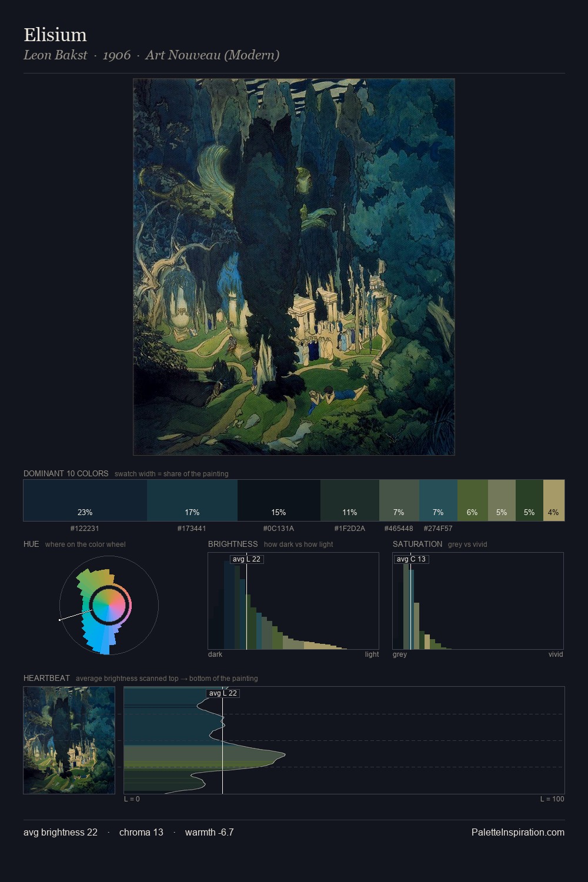Open the PaletteInspiration.com link
Image resolution: width=588 pixels, height=882 pixels.
pyautogui.click(x=518, y=832)
